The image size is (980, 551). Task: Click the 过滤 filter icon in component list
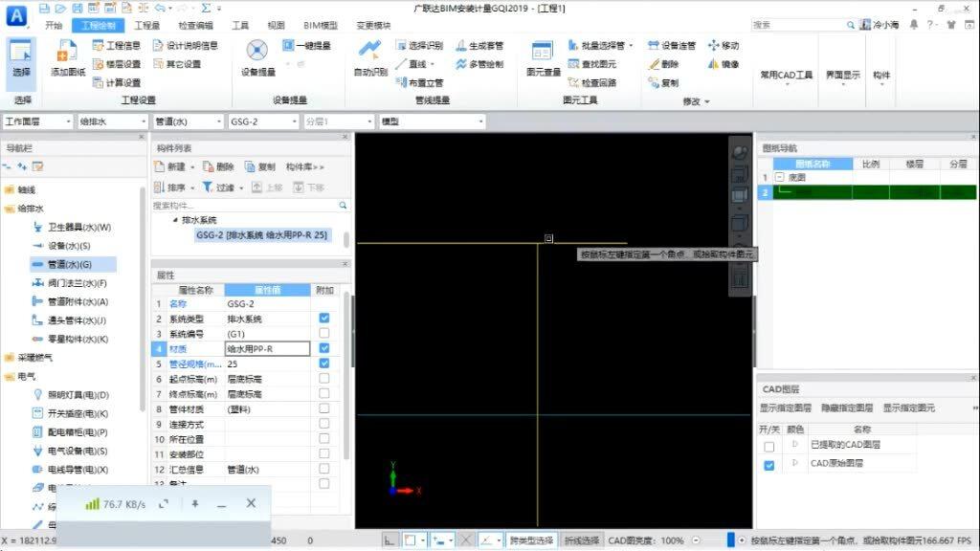[x=218, y=187]
